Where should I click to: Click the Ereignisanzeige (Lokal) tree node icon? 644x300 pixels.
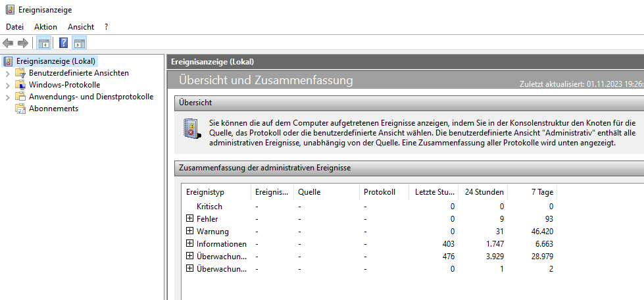[8, 61]
